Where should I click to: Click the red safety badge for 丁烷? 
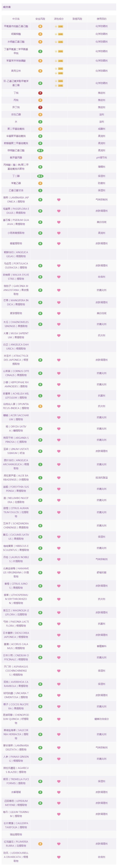click(x=40, y=93)
